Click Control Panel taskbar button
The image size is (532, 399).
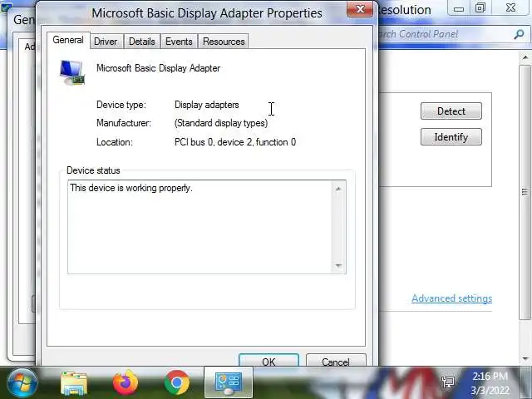229,382
